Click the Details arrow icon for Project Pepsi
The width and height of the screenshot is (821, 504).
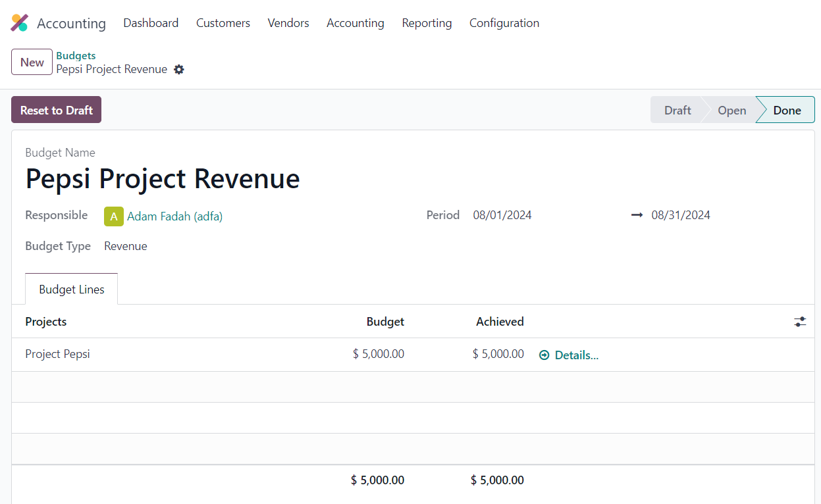[x=544, y=355]
